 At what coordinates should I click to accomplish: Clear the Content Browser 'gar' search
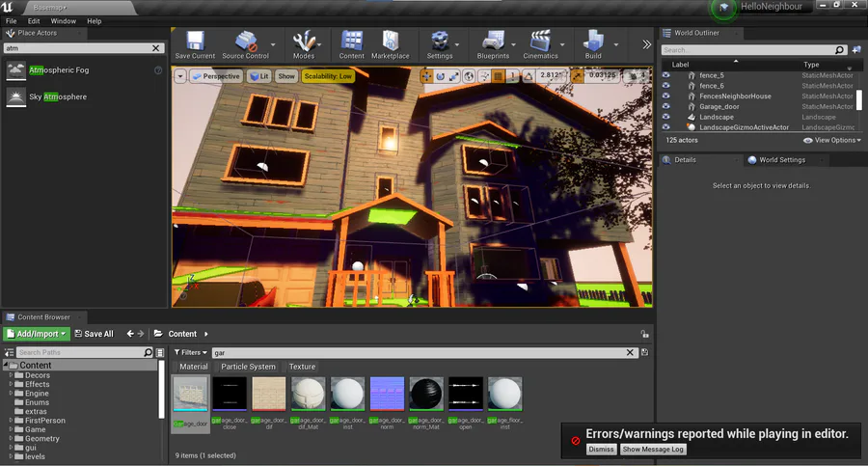630,352
